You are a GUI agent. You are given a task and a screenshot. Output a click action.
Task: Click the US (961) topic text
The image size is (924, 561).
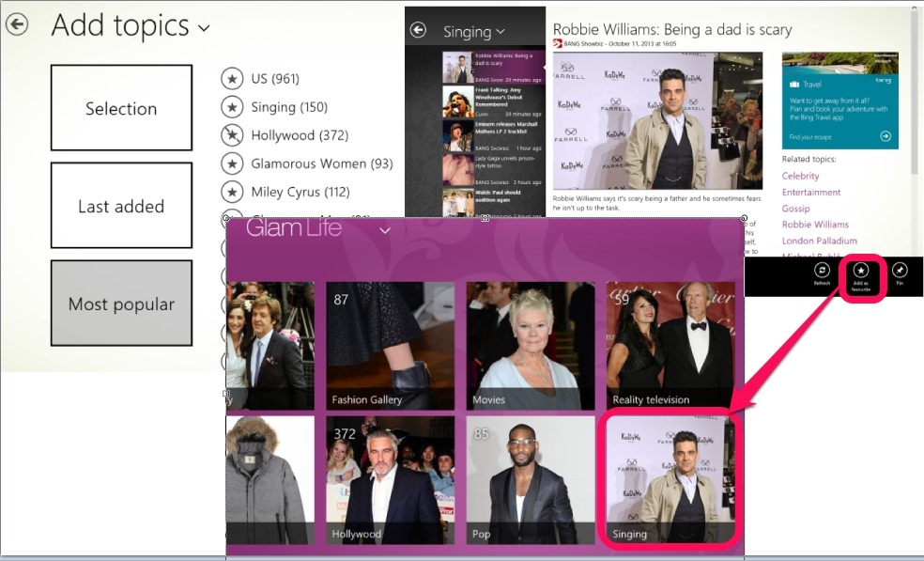click(x=275, y=78)
